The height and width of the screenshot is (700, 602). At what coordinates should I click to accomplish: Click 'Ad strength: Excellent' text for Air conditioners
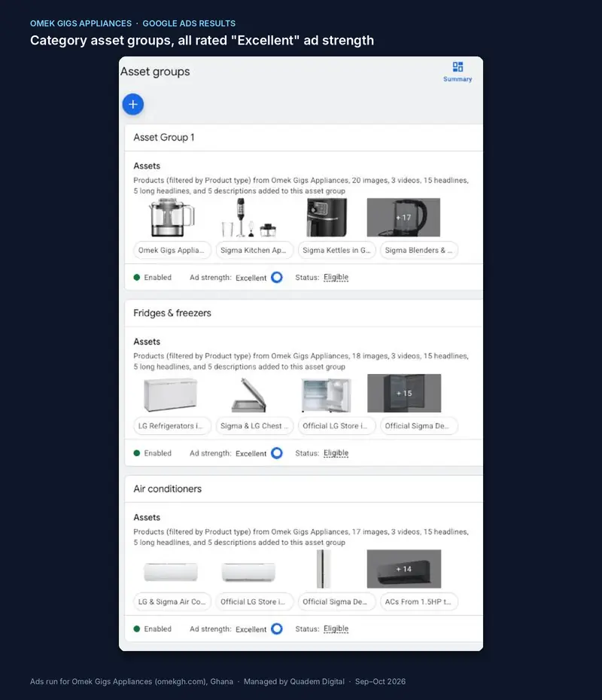pyautogui.click(x=228, y=629)
